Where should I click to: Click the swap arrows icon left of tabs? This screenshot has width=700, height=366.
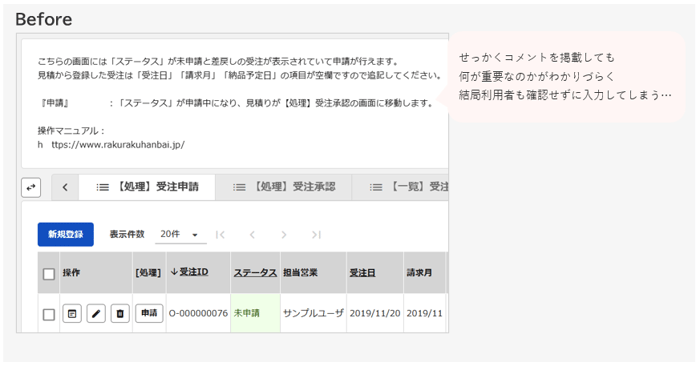coord(31,187)
